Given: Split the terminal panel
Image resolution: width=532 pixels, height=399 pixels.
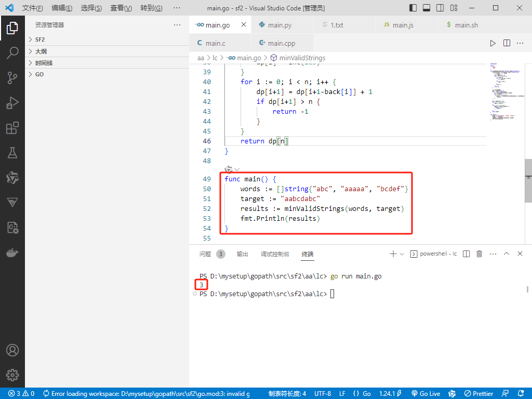Looking at the screenshot, I should coord(466,254).
